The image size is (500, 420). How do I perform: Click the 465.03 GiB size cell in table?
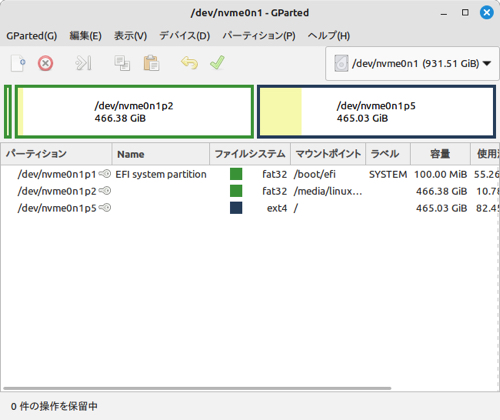point(441,208)
